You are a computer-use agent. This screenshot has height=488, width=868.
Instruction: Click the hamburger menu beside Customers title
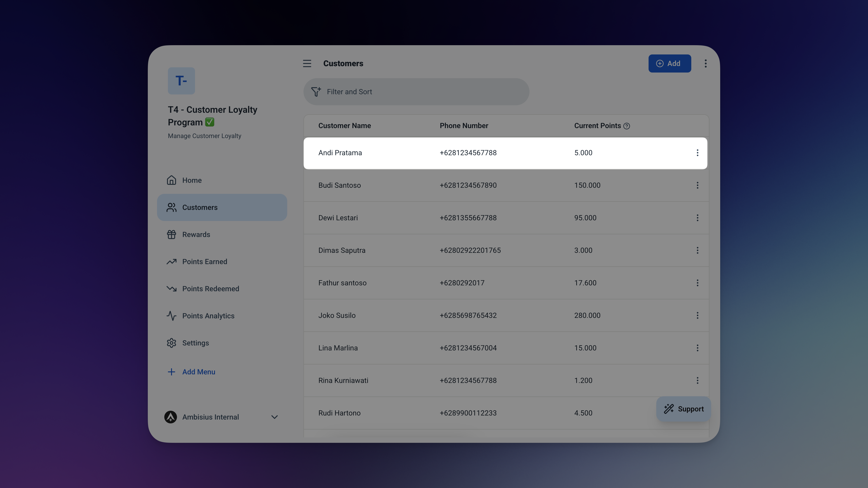(307, 63)
